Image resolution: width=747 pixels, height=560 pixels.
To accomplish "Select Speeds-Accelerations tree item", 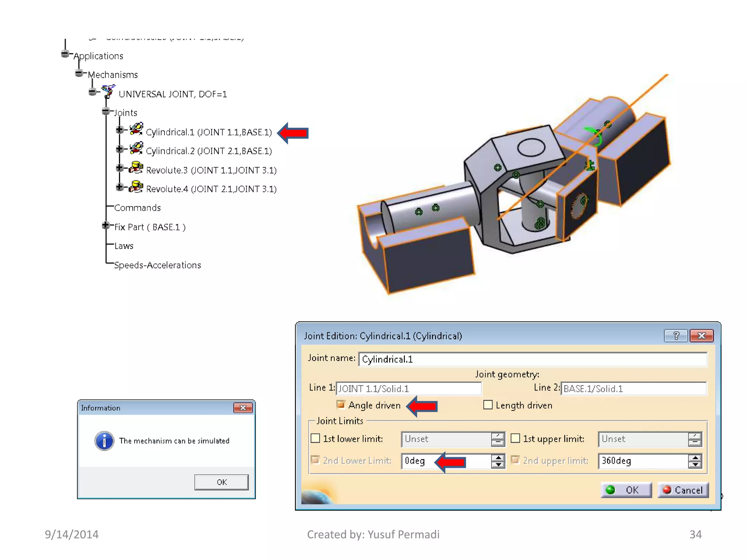I will coord(157,265).
